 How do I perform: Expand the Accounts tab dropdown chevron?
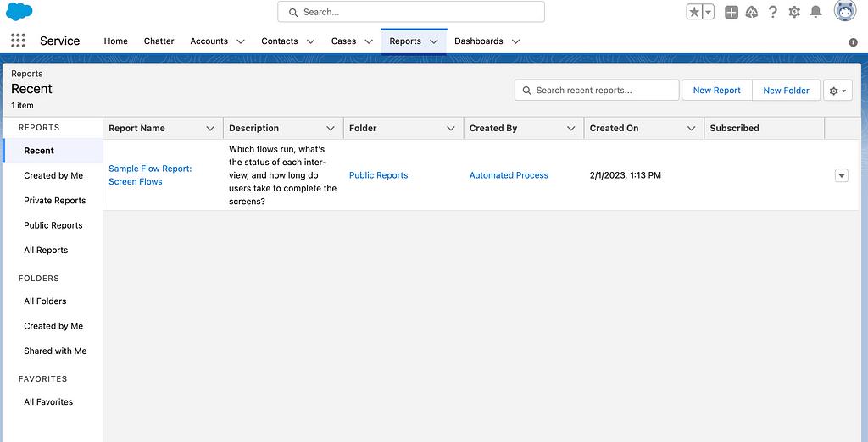(241, 41)
